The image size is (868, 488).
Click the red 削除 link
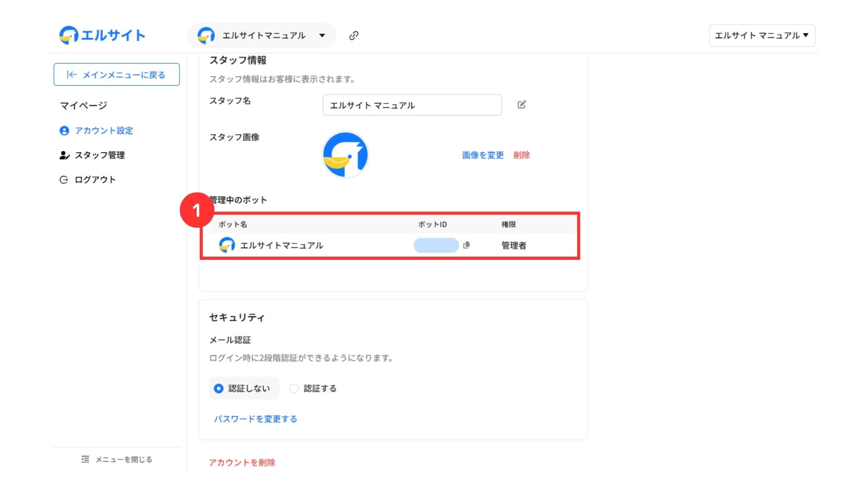click(x=521, y=155)
